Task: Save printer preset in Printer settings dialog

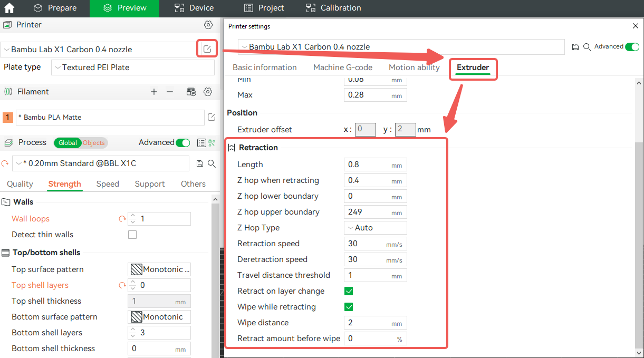Action: pyautogui.click(x=575, y=47)
